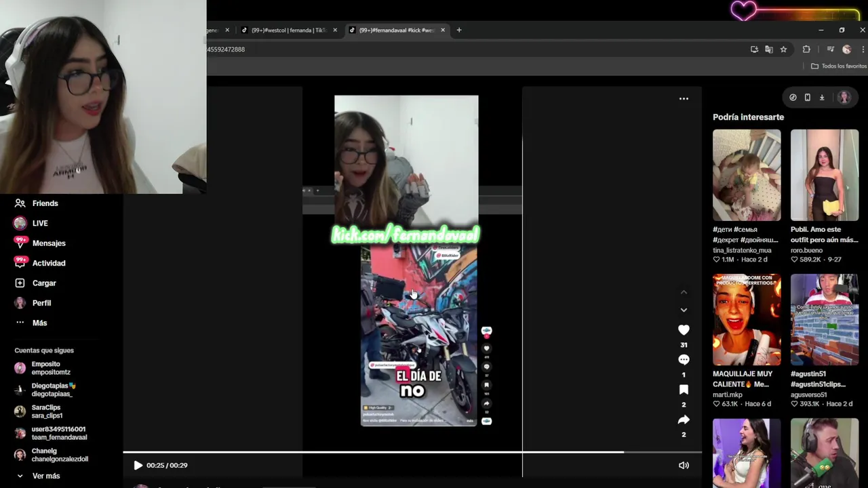This screenshot has height=488, width=868.
Task: Open MAQUILLAJE MUY CALIENTE thumbnail
Action: (747, 320)
